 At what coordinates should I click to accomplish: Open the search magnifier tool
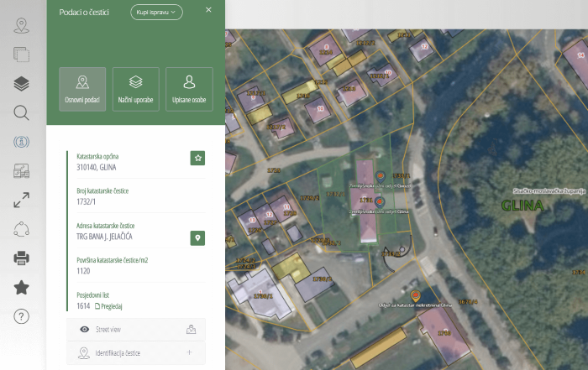click(21, 112)
